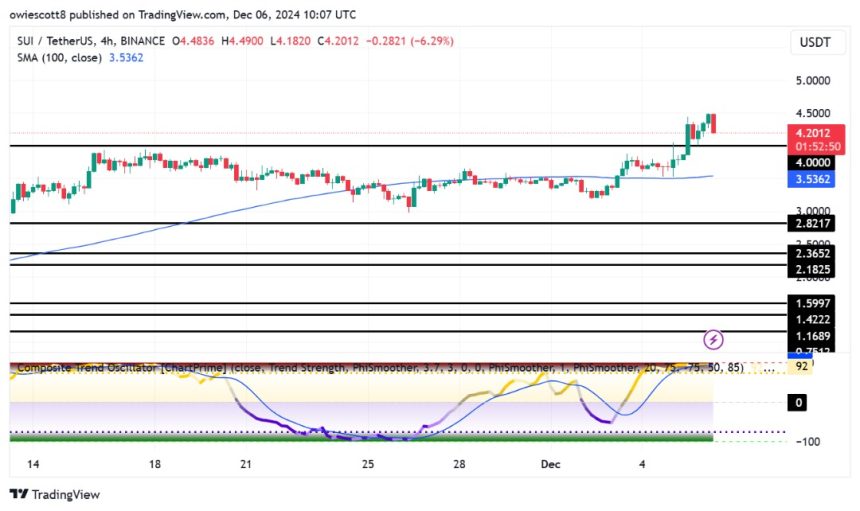The width and height of the screenshot is (860, 511).
Task: Click the oscillator zero level label
Action: coord(798,402)
